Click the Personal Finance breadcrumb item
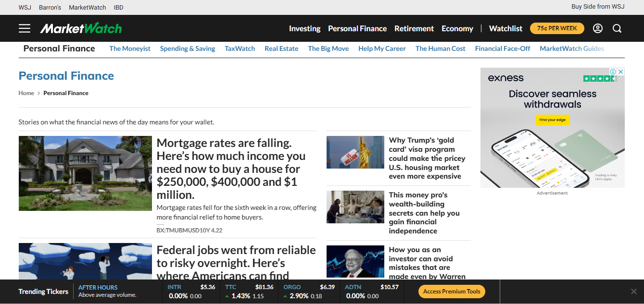Viewport: 644px width, 304px height. [x=66, y=93]
